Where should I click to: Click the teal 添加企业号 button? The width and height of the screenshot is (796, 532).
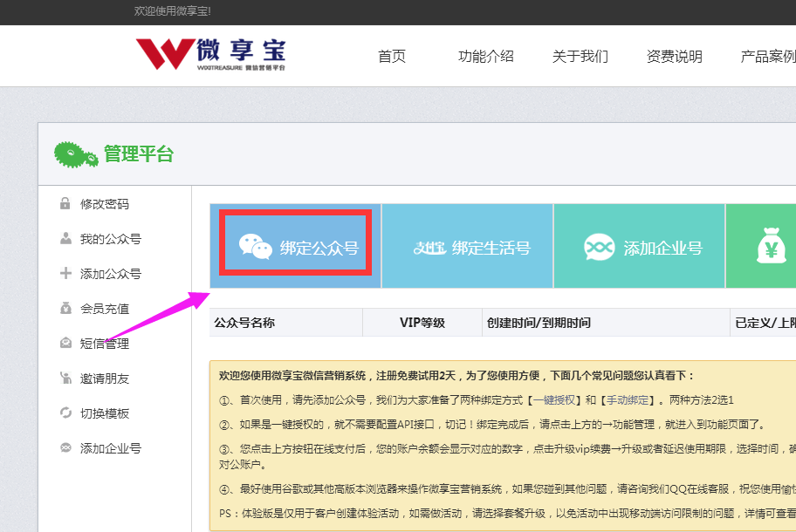638,245
